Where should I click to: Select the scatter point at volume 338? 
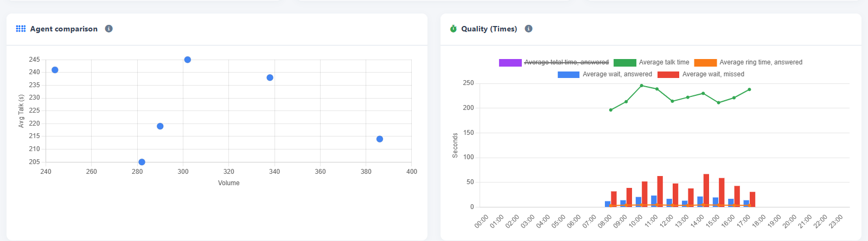pyautogui.click(x=270, y=77)
